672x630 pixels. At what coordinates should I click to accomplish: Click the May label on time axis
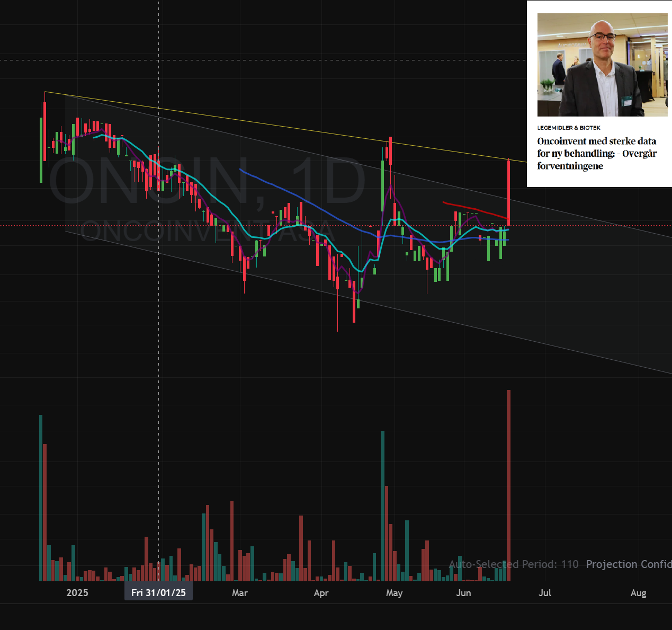point(394,593)
